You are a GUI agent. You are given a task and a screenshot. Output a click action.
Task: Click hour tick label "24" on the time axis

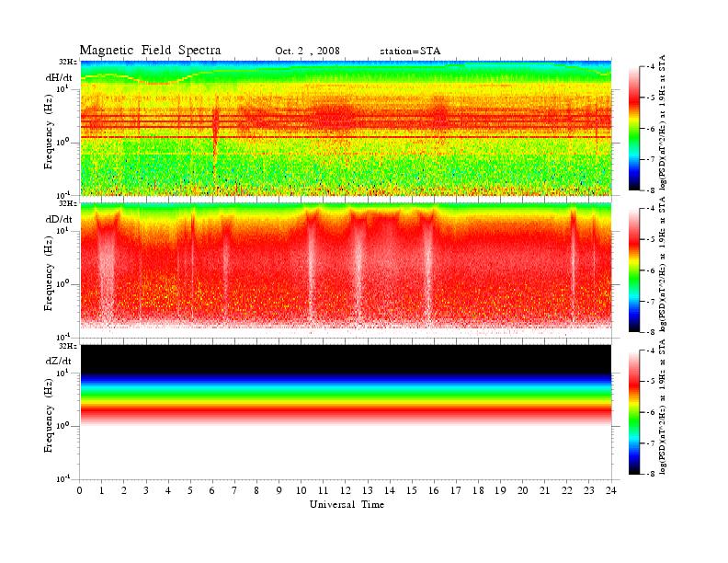[x=611, y=491]
